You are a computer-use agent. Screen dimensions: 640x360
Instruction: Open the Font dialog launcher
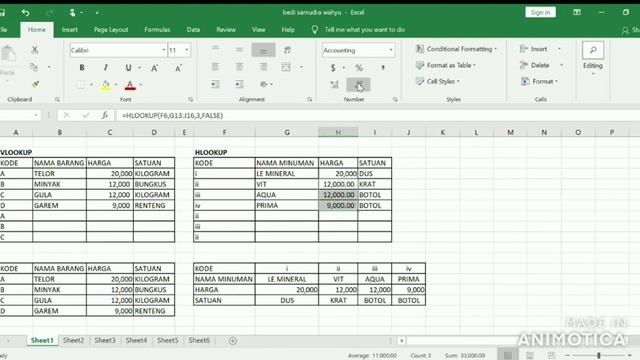[191, 100]
